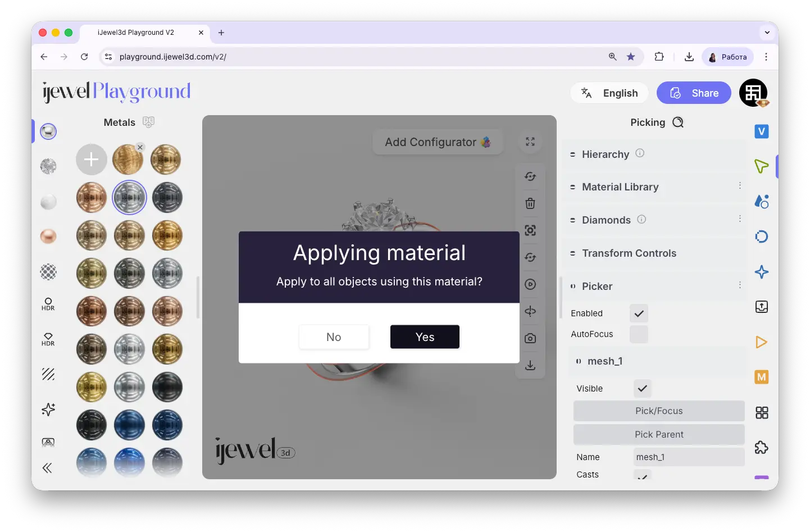
Task: Switch to the iJewel3d Playground V2 browser tab
Action: coord(145,33)
